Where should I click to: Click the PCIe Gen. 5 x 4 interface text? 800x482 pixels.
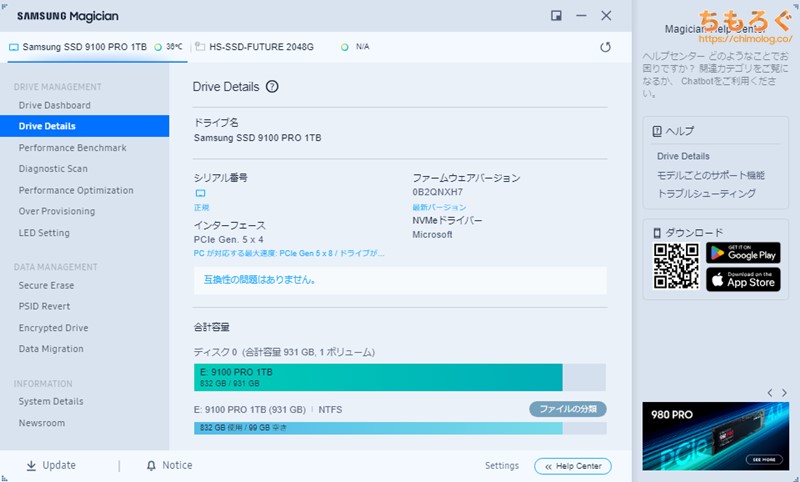229,239
